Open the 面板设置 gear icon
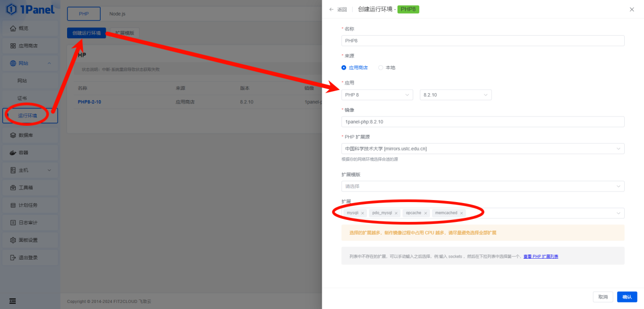 (x=13, y=240)
